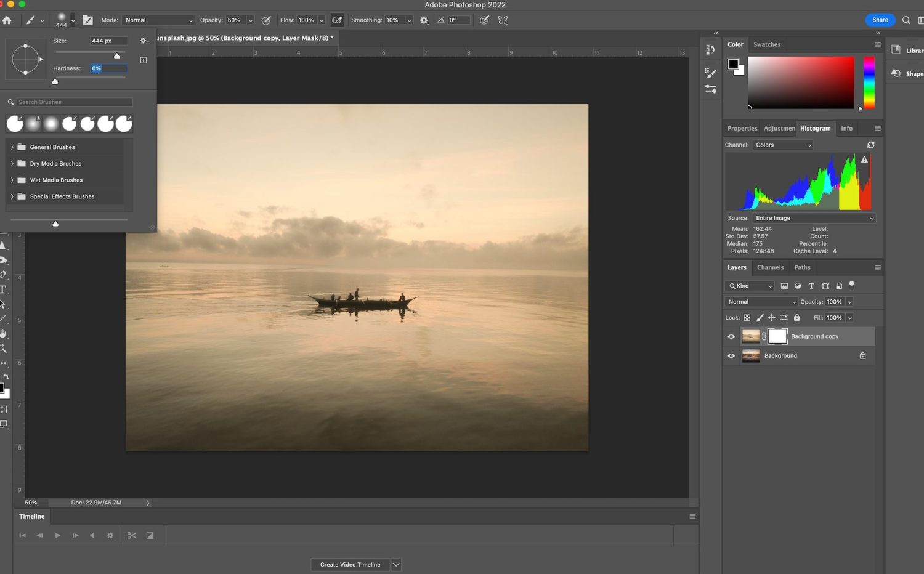This screenshot has width=924, height=574.
Task: Open the Color panel menu
Action: [878, 44]
